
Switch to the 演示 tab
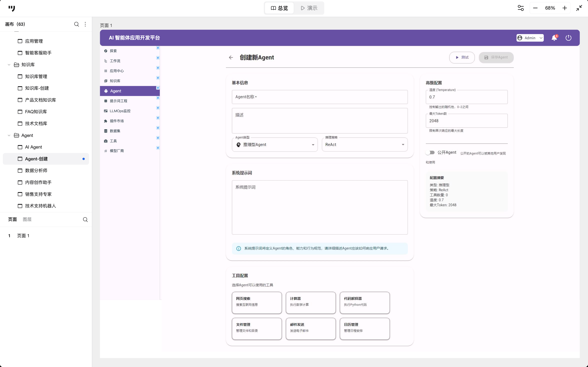point(309,8)
